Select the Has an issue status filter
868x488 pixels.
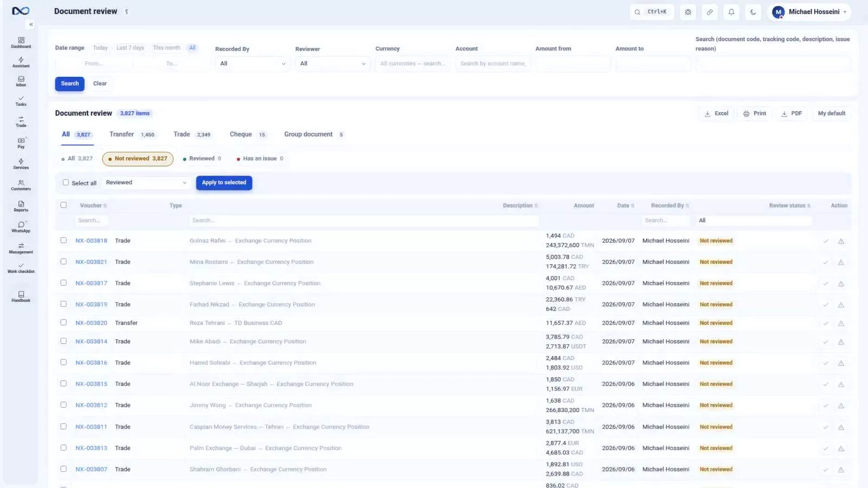point(260,159)
